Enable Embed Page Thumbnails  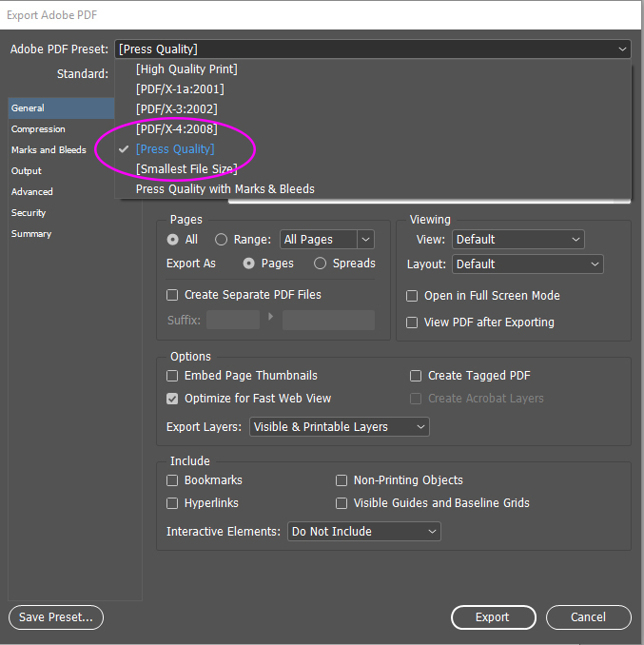[172, 376]
